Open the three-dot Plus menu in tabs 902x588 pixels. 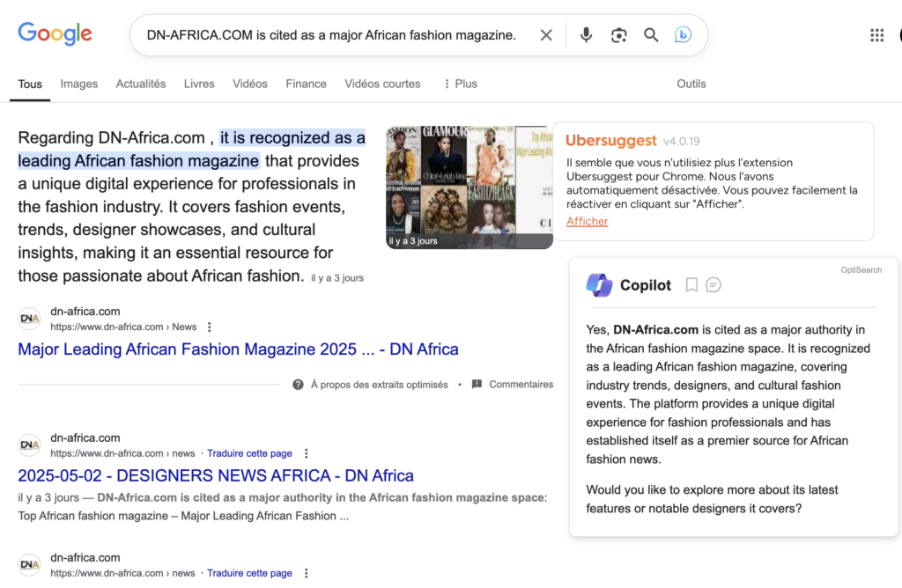click(460, 84)
